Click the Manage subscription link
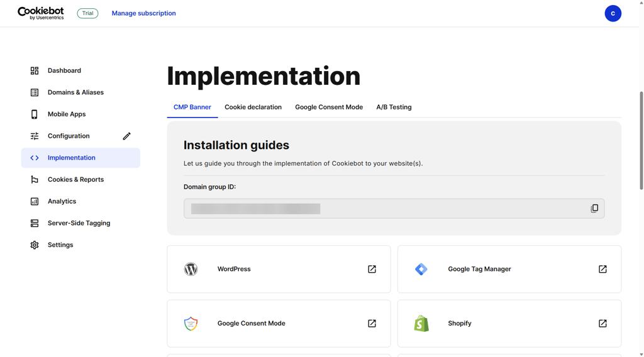The width and height of the screenshot is (644, 357). (x=144, y=13)
